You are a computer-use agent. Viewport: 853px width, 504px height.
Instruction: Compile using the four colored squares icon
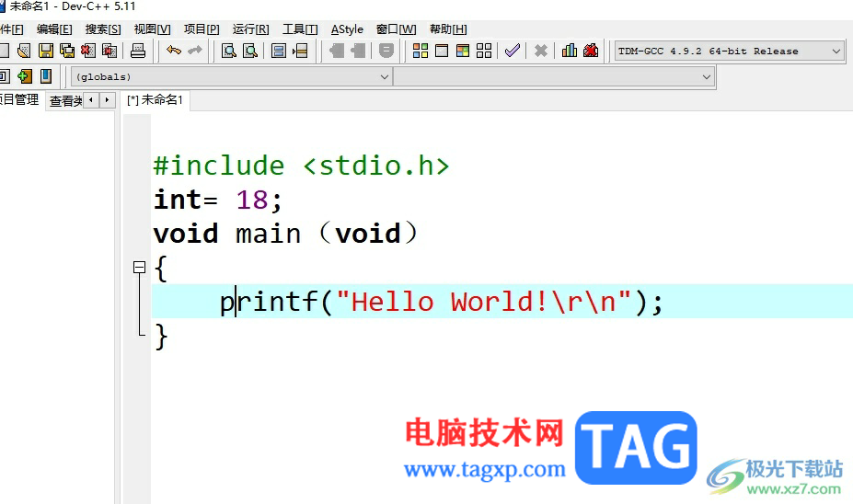point(421,52)
